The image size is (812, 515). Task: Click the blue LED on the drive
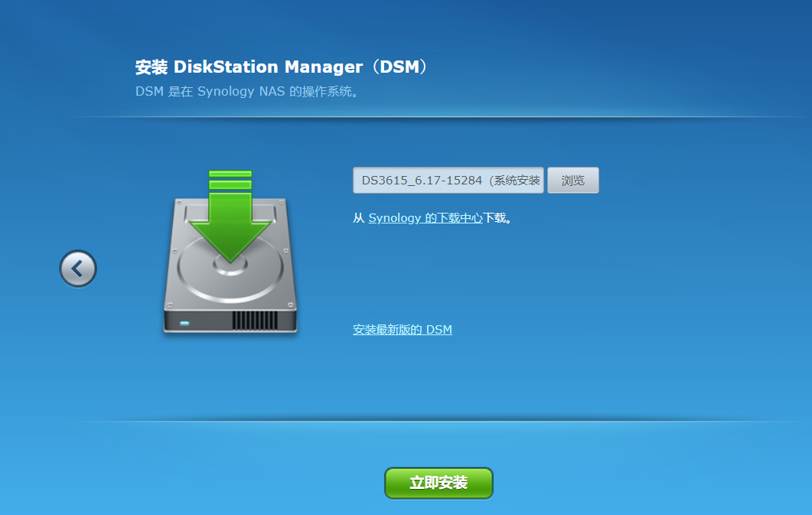[184, 324]
